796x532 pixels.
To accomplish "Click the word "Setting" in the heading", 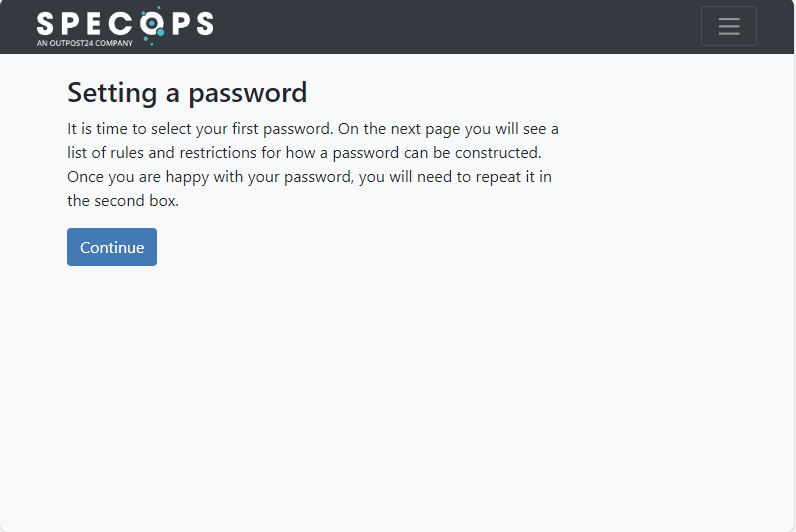I will pos(112,94).
